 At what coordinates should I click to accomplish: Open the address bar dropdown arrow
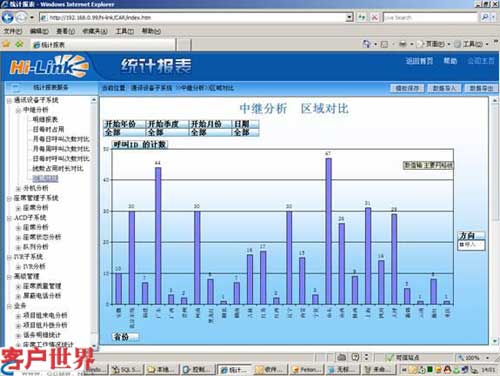click(349, 17)
